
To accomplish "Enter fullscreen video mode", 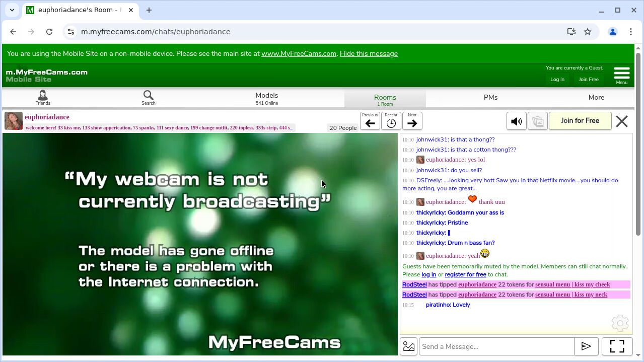I will (x=617, y=346).
